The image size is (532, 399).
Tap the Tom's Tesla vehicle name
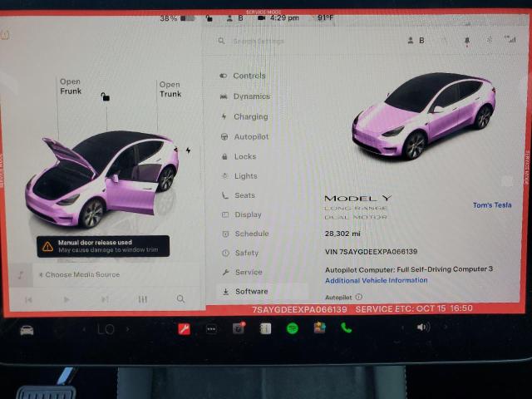492,205
